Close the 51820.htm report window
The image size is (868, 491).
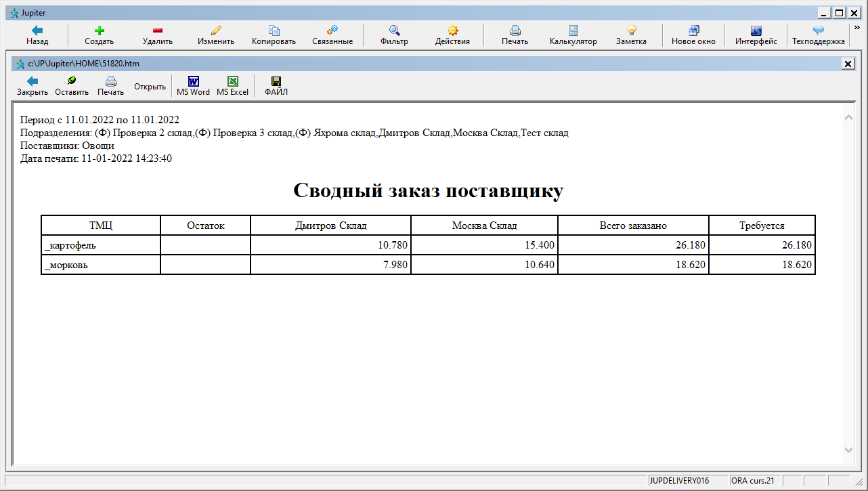coord(848,63)
